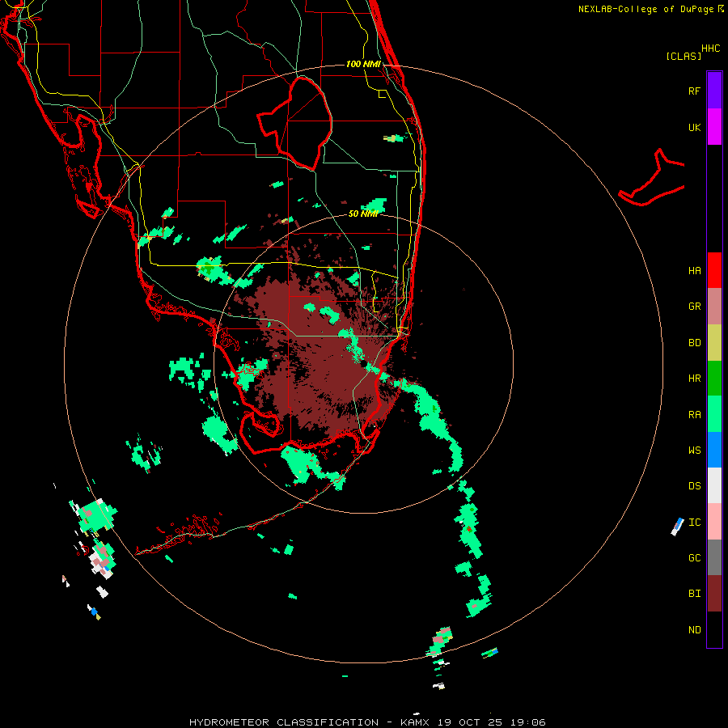728x728 pixels.
Task: Click the BI legend label
Action: [694, 594]
